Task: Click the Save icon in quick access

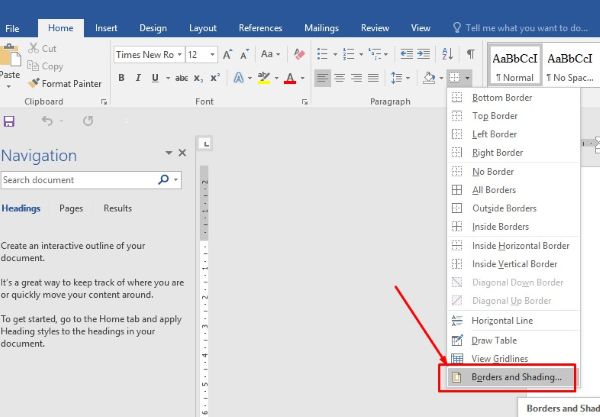Action: (x=9, y=121)
